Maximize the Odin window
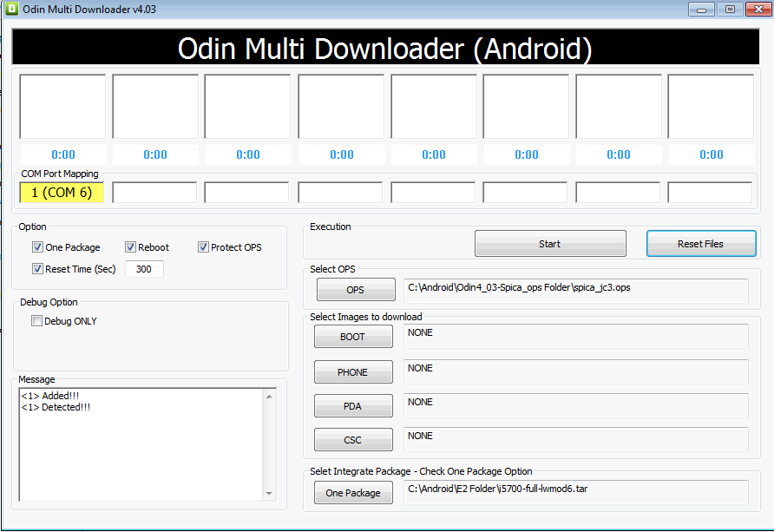Image resolution: width=774 pixels, height=532 pixels. pyautogui.click(x=730, y=9)
